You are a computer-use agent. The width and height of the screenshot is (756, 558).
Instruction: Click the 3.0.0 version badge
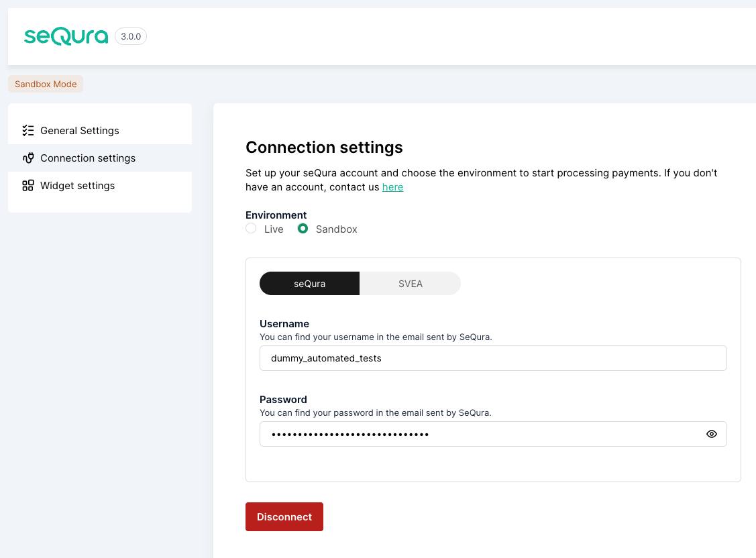coord(131,36)
